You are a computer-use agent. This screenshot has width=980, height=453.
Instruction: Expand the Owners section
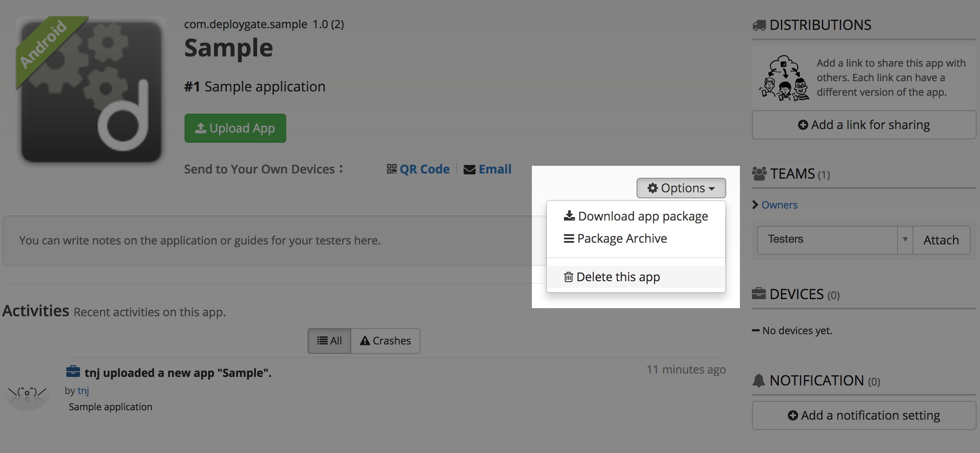779,205
